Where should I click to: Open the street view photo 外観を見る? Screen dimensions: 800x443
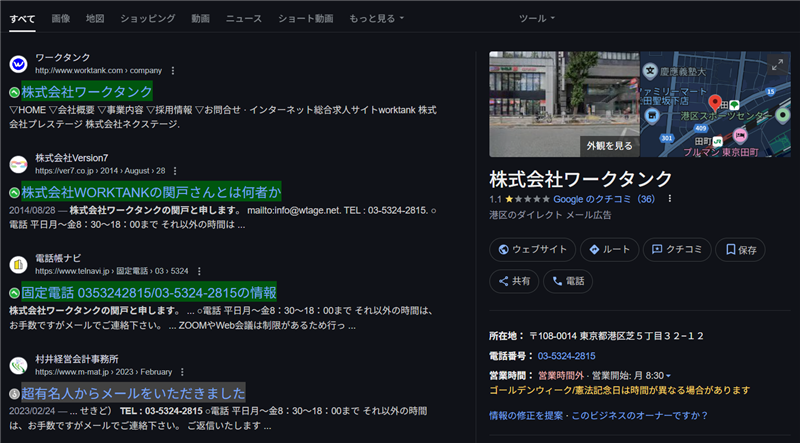pos(564,104)
